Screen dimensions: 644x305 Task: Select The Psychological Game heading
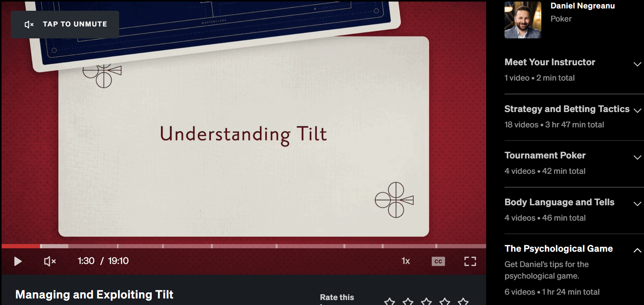559,249
